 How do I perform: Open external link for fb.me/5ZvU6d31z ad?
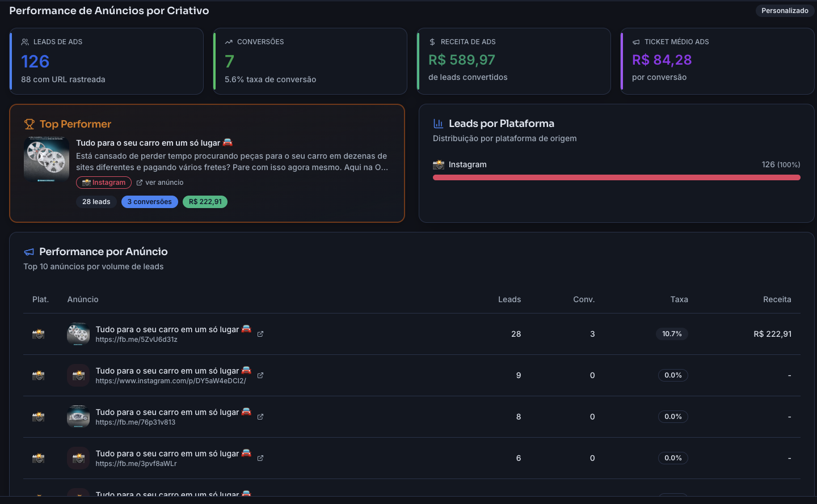coord(260,334)
